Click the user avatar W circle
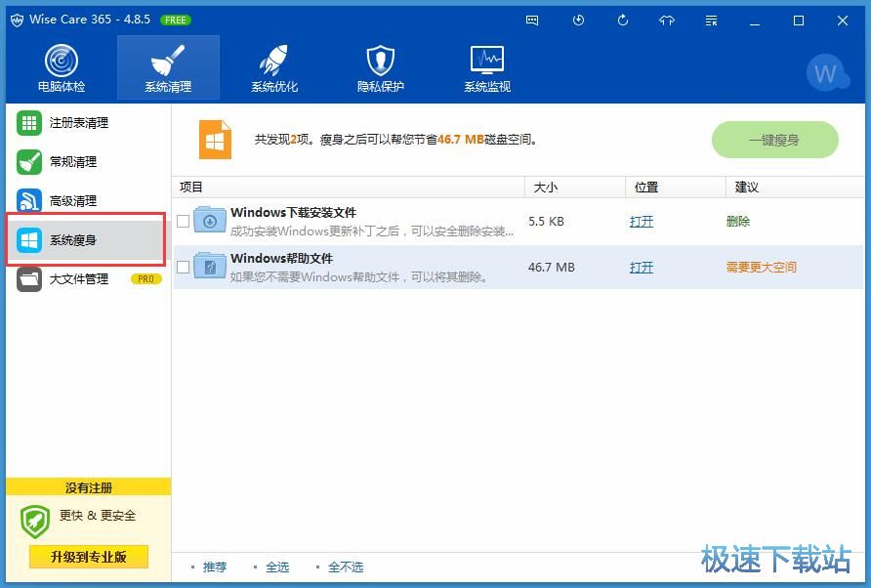 point(825,73)
